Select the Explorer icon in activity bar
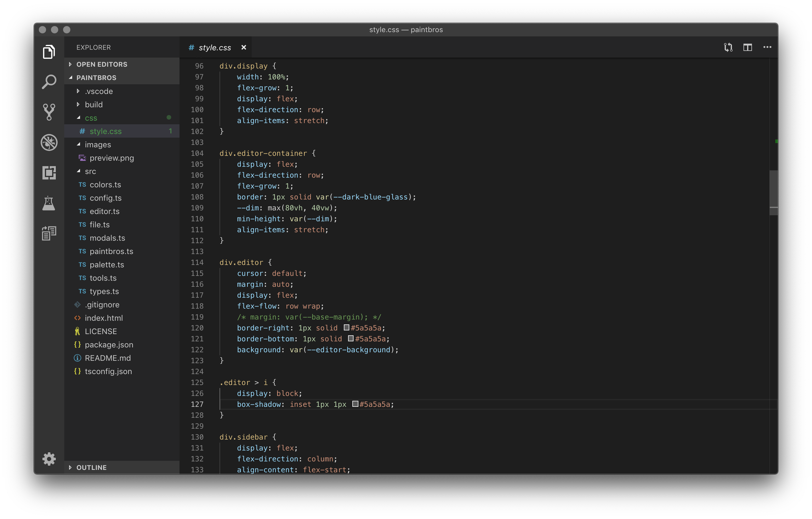This screenshot has width=812, height=519. point(49,51)
